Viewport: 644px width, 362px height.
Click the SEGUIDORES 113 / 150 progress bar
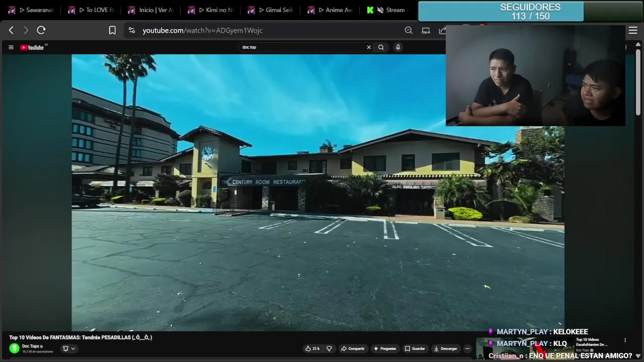[x=530, y=12]
